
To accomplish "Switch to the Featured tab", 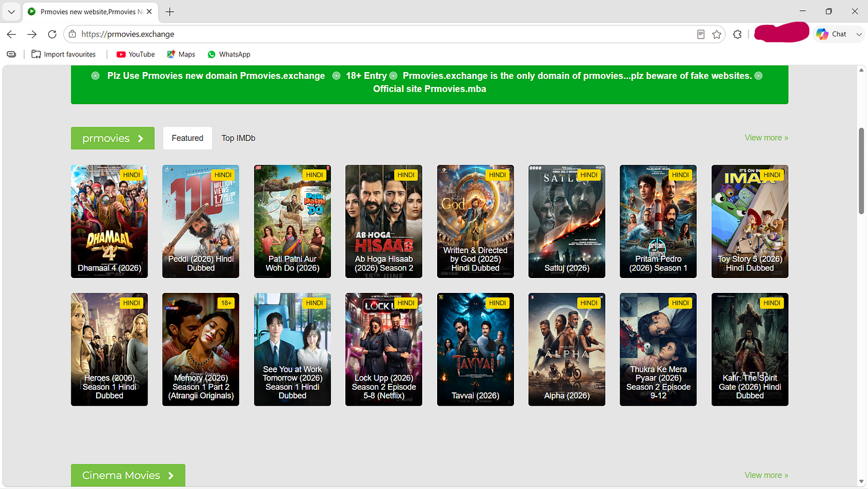I will [187, 138].
